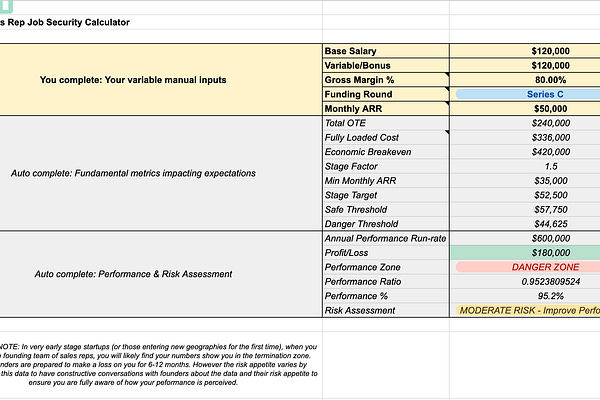Image resolution: width=600 pixels, height=400 pixels.
Task: Select the Gross Margin % label
Action: [x=386, y=80]
